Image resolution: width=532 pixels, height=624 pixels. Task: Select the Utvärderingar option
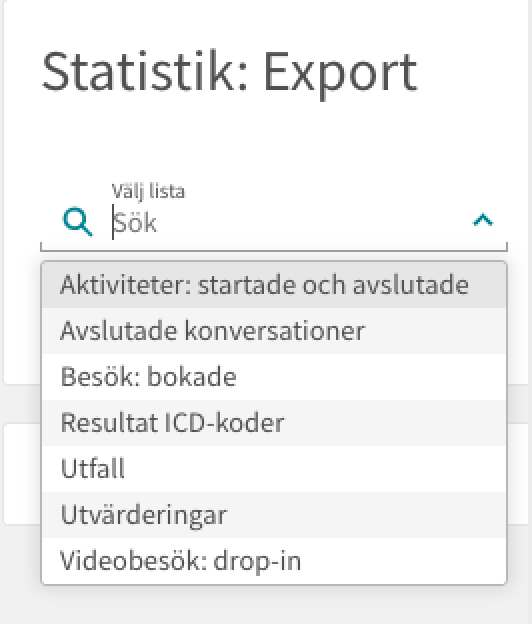(274, 515)
